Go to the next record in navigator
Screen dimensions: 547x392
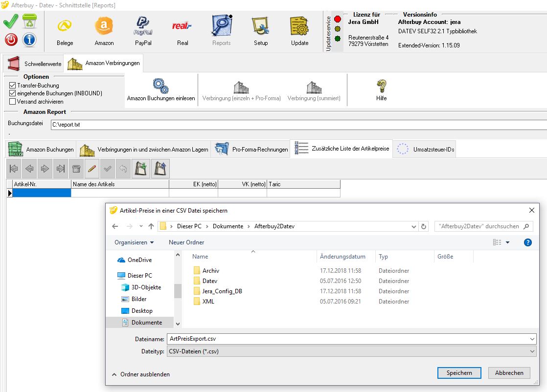(45, 169)
